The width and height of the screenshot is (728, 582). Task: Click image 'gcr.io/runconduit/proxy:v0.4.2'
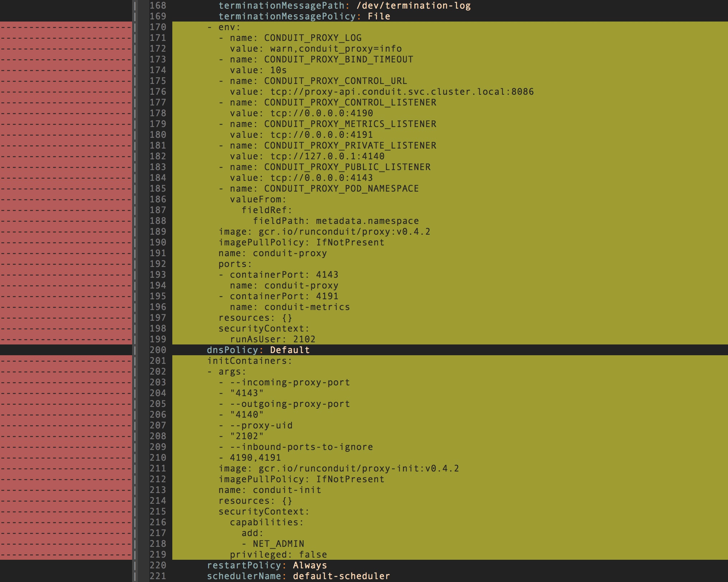pyautogui.click(x=345, y=232)
